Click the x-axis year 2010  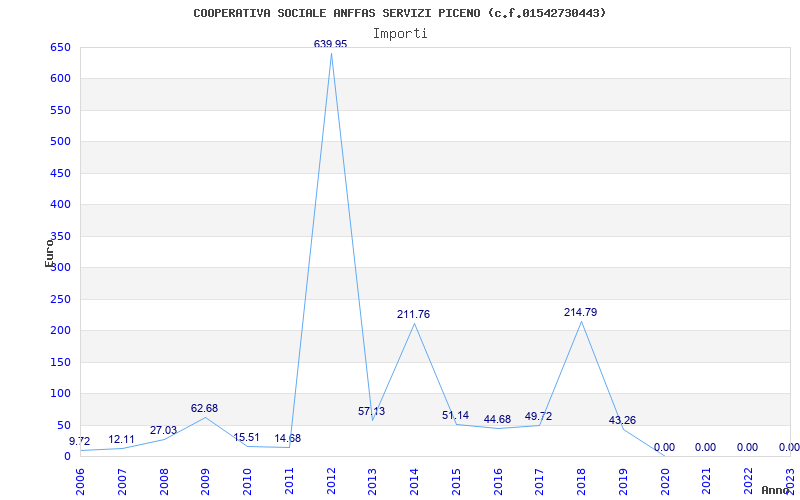pos(247,481)
